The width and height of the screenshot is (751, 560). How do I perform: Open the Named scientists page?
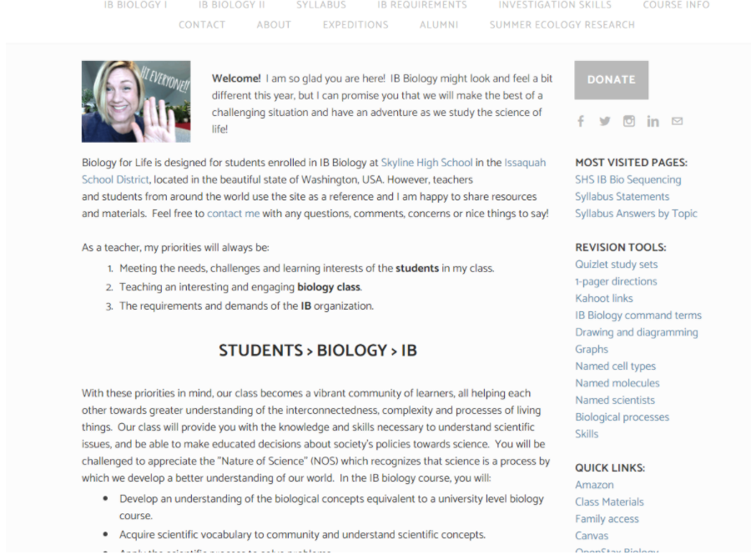(614, 400)
